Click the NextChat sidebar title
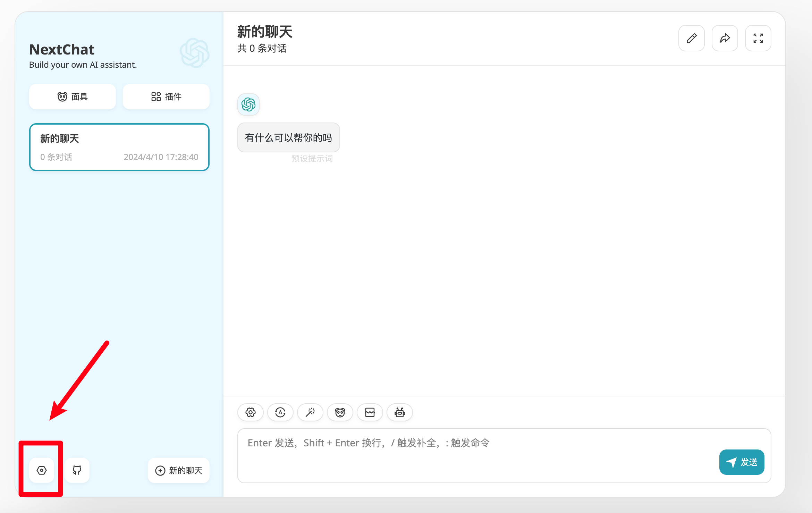The image size is (812, 513). (x=62, y=50)
